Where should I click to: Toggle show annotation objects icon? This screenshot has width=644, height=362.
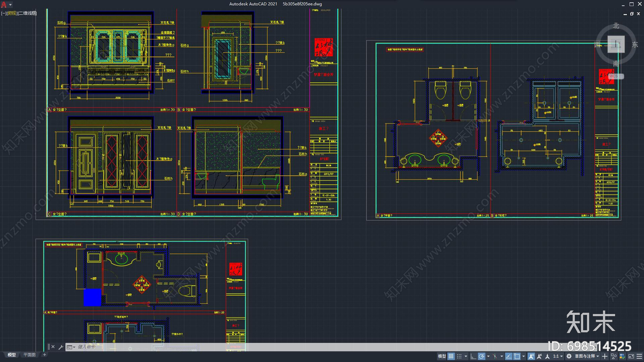[531, 356]
